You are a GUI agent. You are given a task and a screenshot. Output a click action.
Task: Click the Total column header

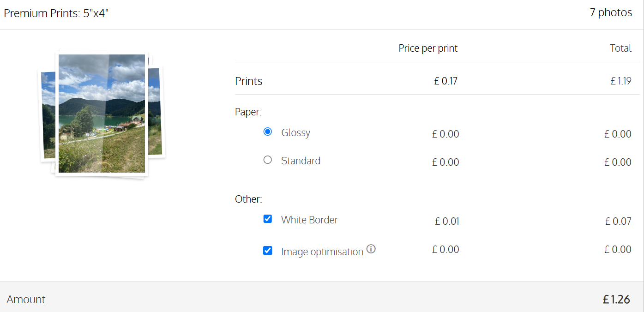[x=620, y=48]
